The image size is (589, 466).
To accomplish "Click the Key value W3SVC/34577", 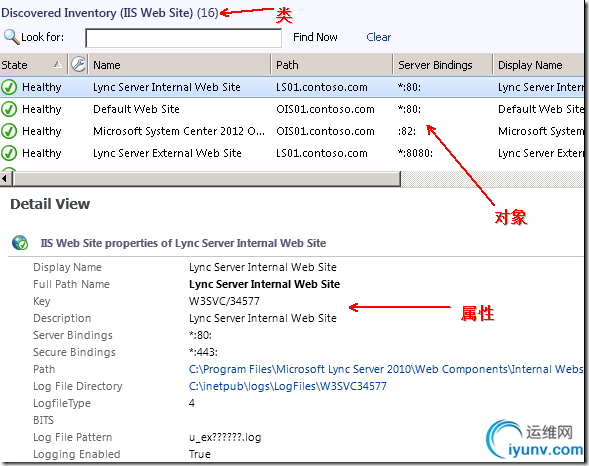I will pos(224,301).
